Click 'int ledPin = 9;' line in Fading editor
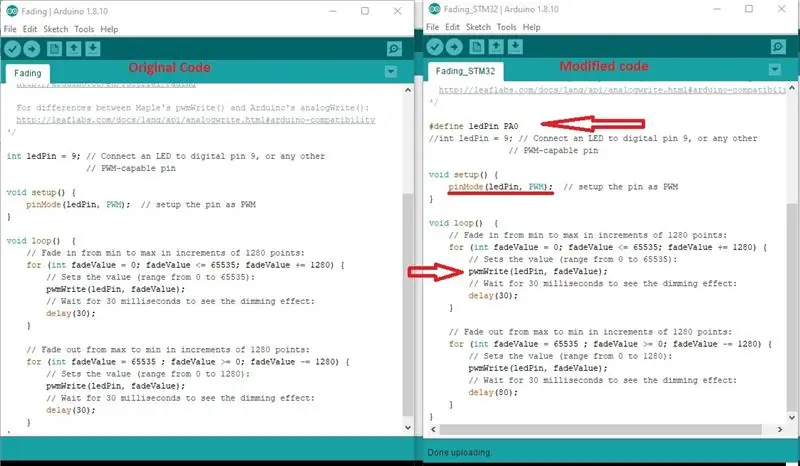Image resolution: width=800 pixels, height=466 pixels. click(166, 156)
